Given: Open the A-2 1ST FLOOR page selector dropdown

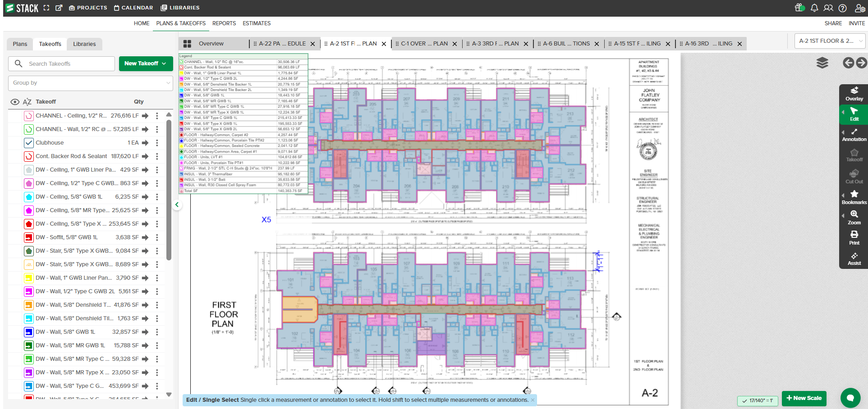Looking at the screenshot, I should coord(830,41).
